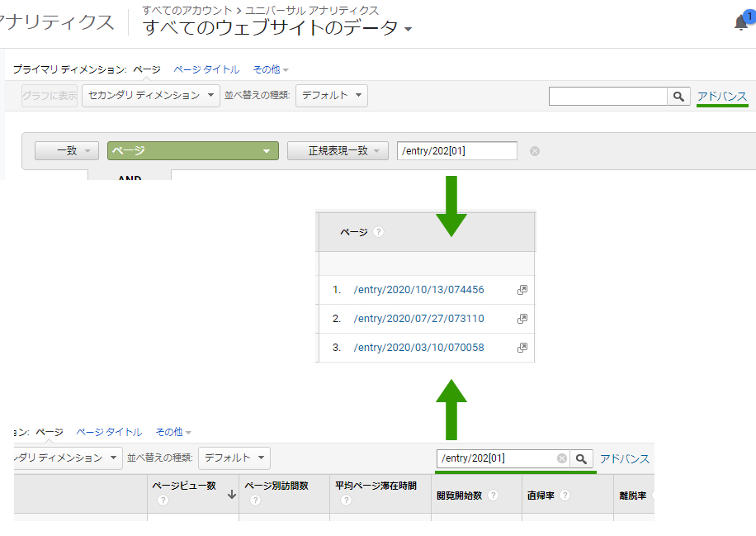The width and height of the screenshot is (756, 536).
Task: Show help for 平均ページ滞在時間 column
Action: 346,500
